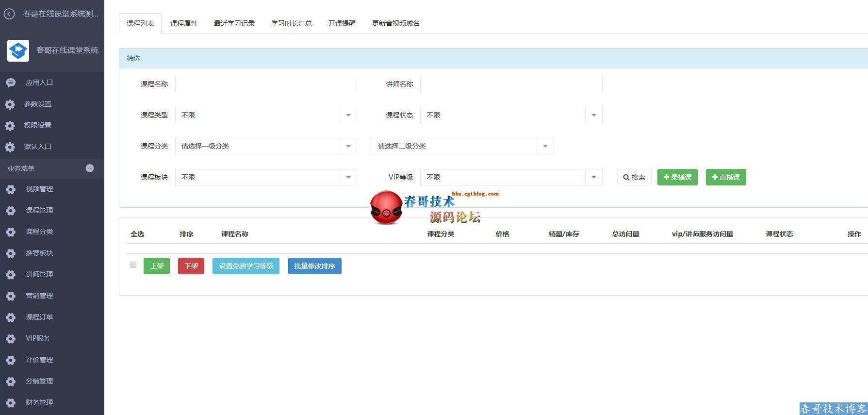Click the gear icon beside 推荐板块
This screenshot has width=868, height=415.
point(10,253)
